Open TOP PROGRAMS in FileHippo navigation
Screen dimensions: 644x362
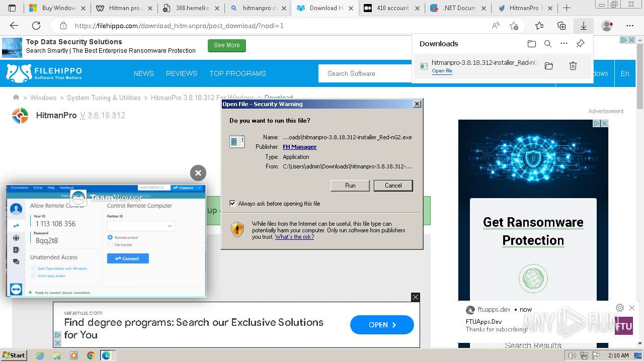pos(237,73)
